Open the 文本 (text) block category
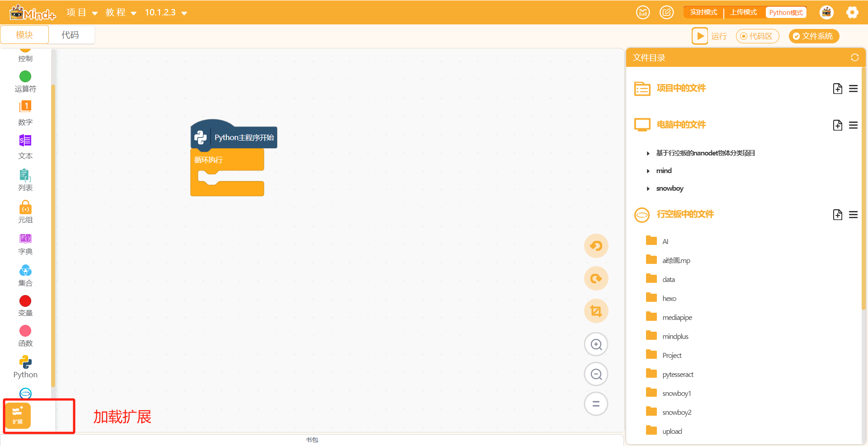The width and height of the screenshot is (868, 446). [x=25, y=147]
